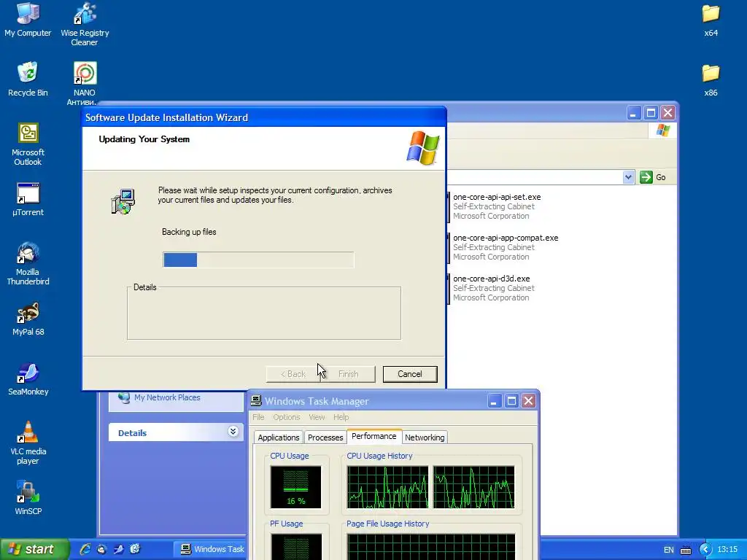Select one-core-api-app-compat.exe file
This screenshot has height=560, width=747.
505,238
